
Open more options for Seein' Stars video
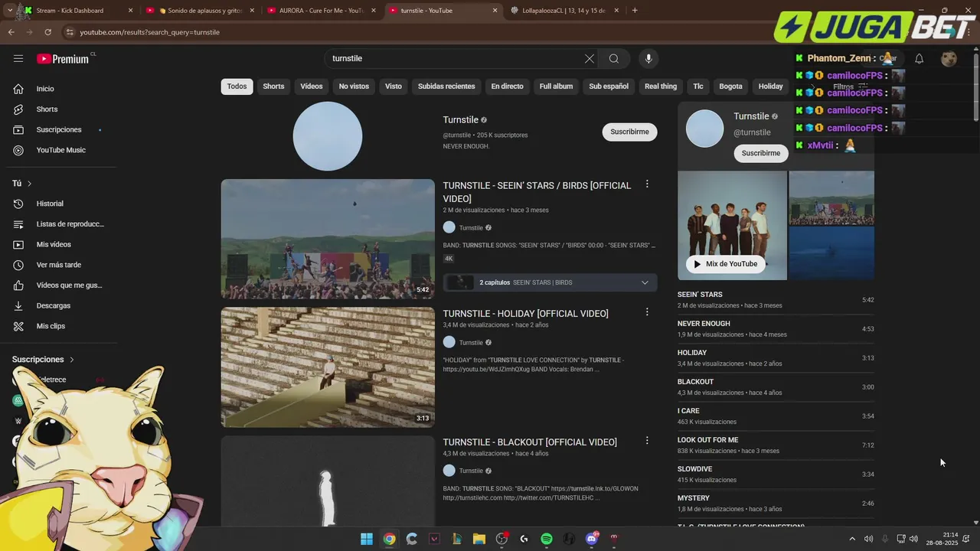pyautogui.click(x=647, y=184)
